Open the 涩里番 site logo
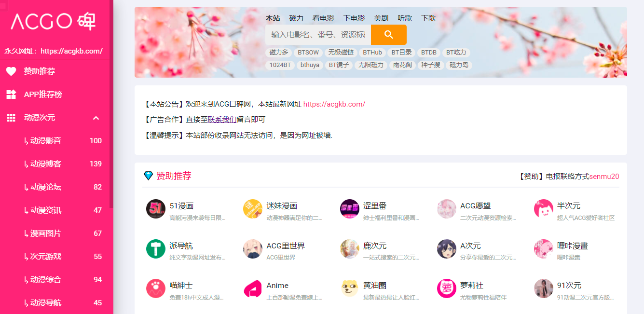 pos(350,209)
